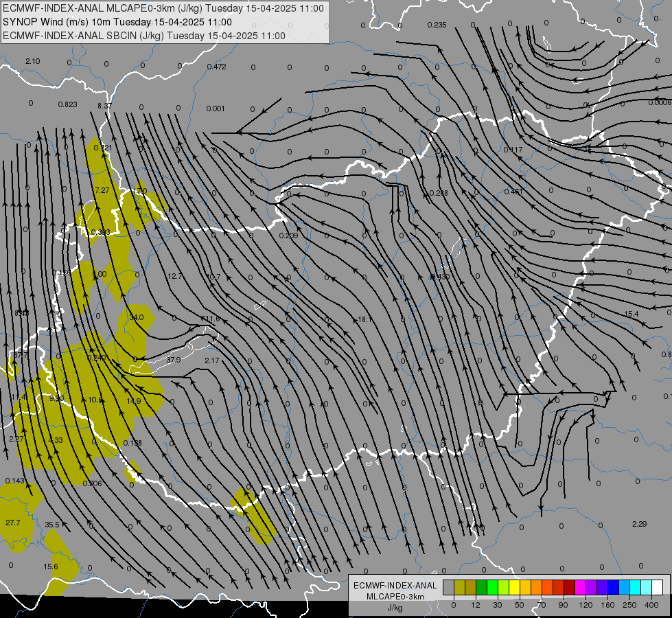This screenshot has width=672, height=618.
Task: Click the map value 2.17
Action: [x=211, y=360]
